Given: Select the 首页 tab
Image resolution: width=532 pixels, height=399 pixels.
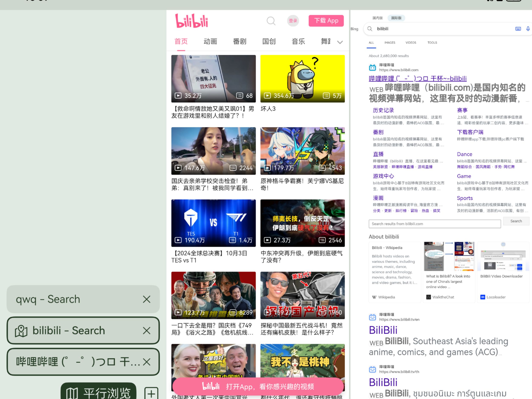Looking at the screenshot, I should pos(181,41).
